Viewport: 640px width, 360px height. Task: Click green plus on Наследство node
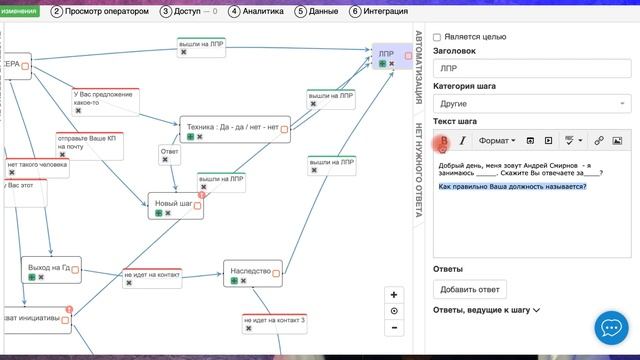234,281
